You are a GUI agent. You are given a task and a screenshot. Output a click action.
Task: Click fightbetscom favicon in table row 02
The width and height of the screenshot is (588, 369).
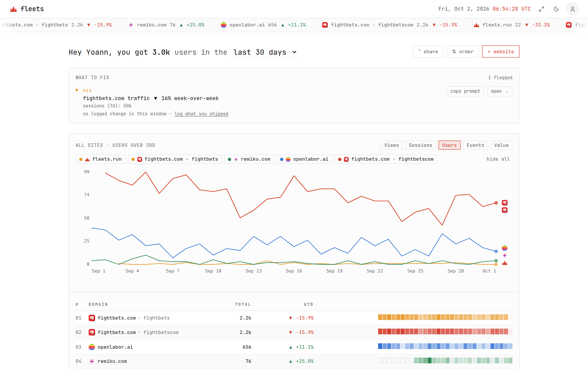pyautogui.click(x=92, y=332)
